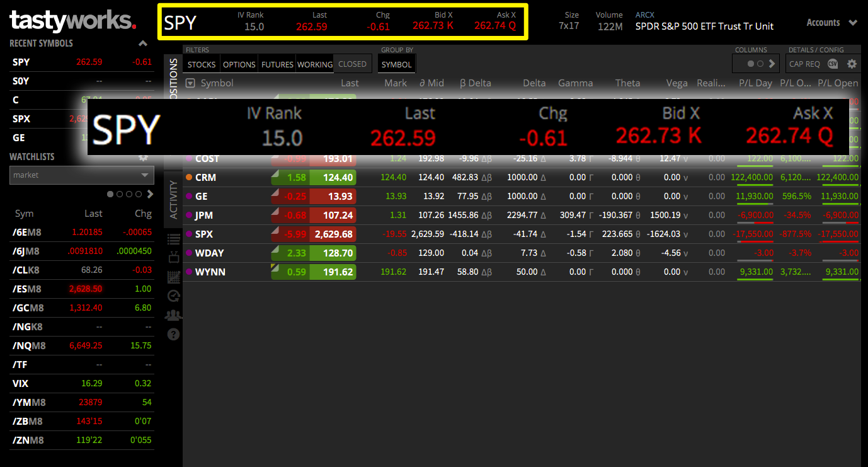Enable the WORKING filter
Image resolution: width=868 pixels, height=467 pixels.
point(314,64)
